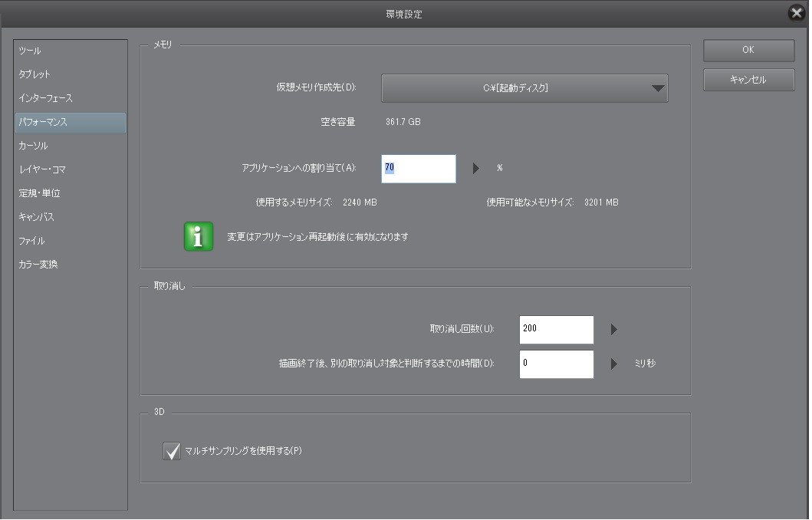Open the 仮想メモリ作成先 dropdown
The image size is (812, 520).
(x=524, y=88)
